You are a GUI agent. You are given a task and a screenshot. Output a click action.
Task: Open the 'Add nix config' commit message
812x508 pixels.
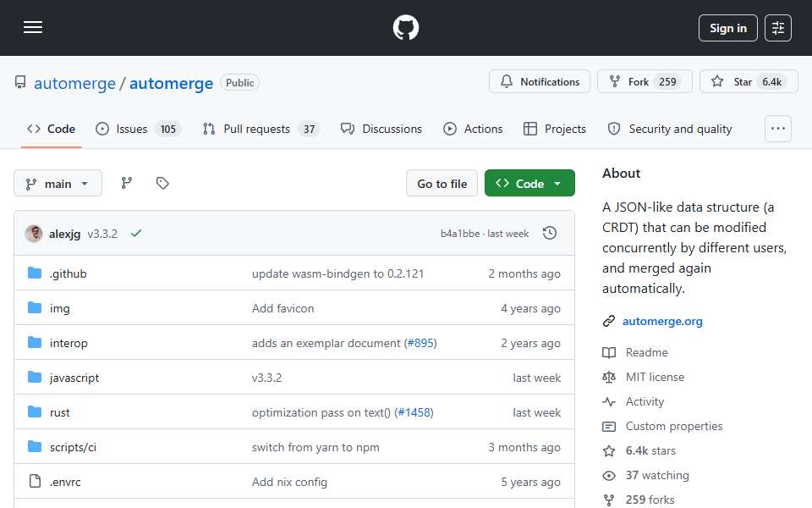[x=289, y=482]
